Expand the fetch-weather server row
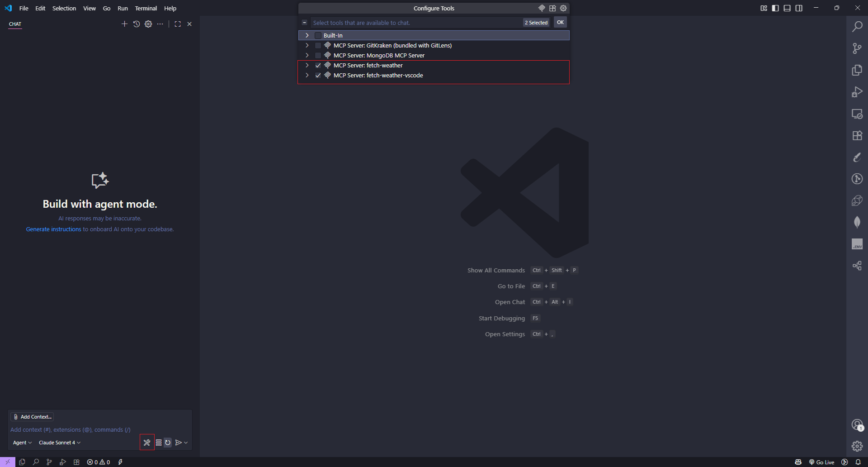868x467 pixels. tap(307, 65)
